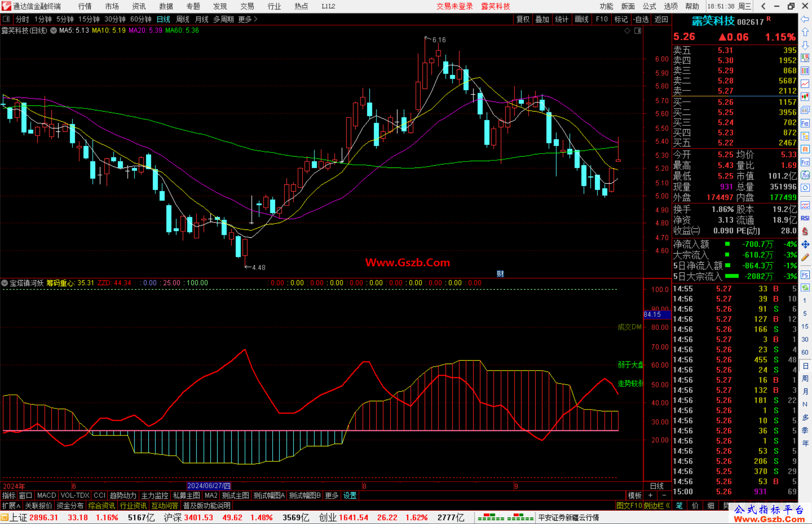
Task: Click the panel toggle icon left of 分时
Action: tap(6, 19)
